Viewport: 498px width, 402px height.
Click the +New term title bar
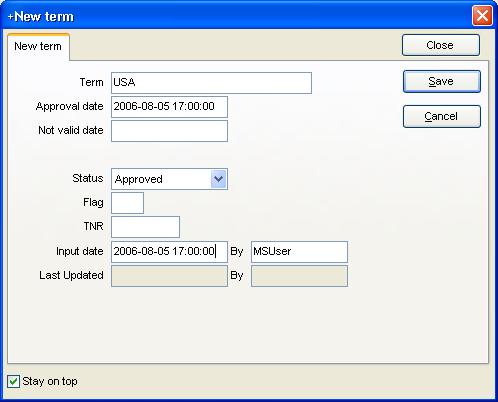point(233,16)
